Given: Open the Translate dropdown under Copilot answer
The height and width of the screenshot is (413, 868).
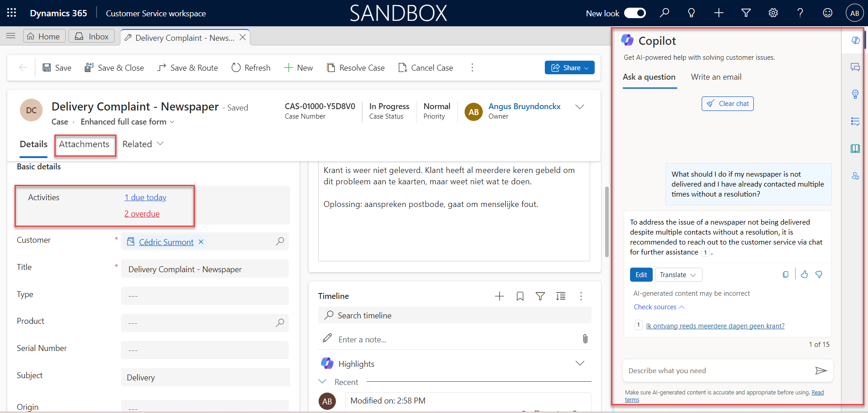Looking at the screenshot, I should pos(678,274).
